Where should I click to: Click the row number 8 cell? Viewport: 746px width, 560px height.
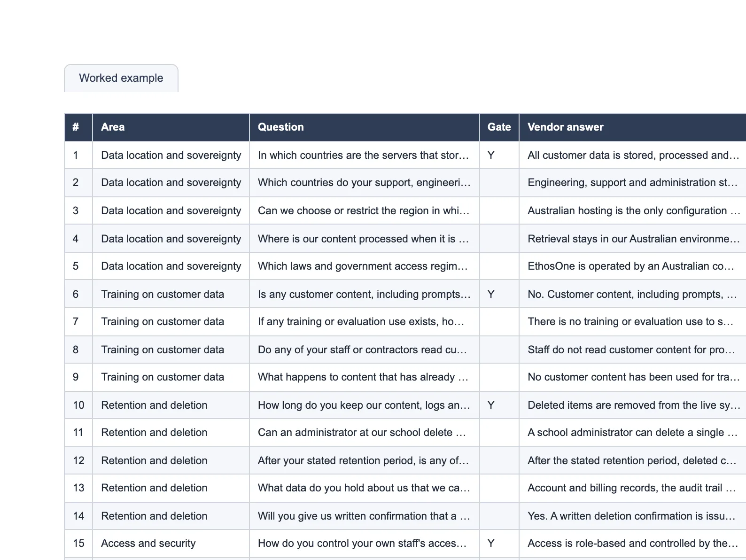78,350
